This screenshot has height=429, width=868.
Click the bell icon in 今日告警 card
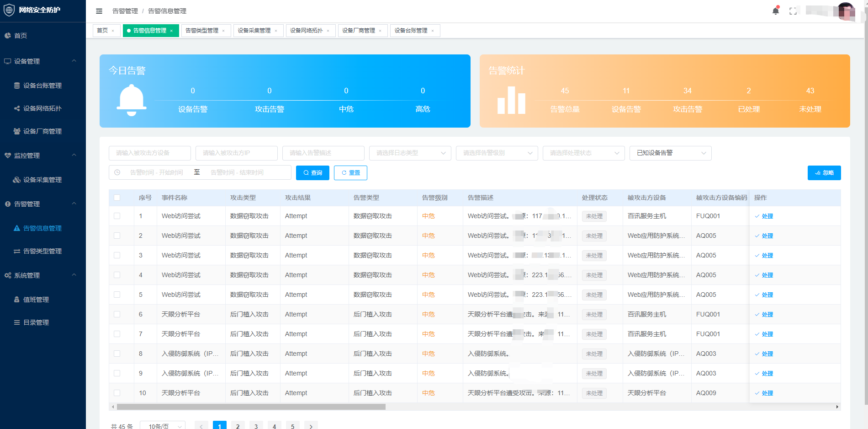[x=132, y=100]
